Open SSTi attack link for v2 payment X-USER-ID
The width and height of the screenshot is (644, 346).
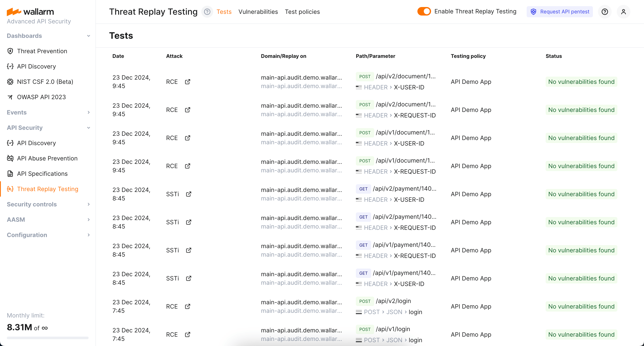[189, 194]
